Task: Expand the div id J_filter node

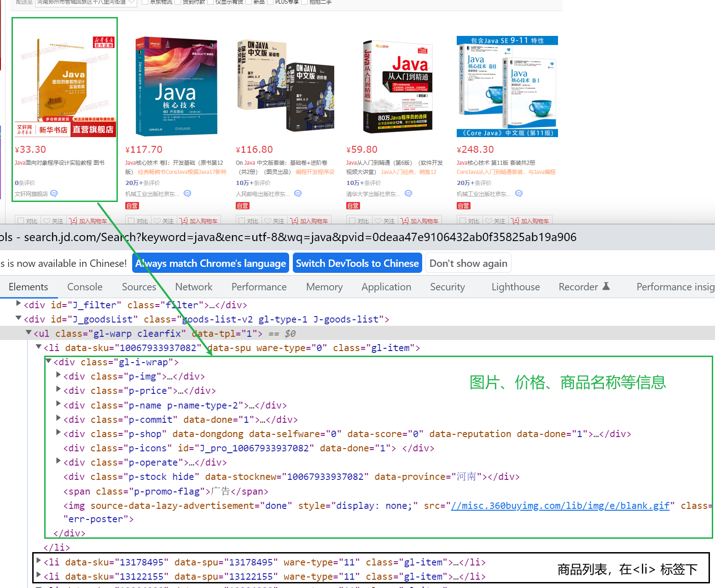Action: coord(18,303)
